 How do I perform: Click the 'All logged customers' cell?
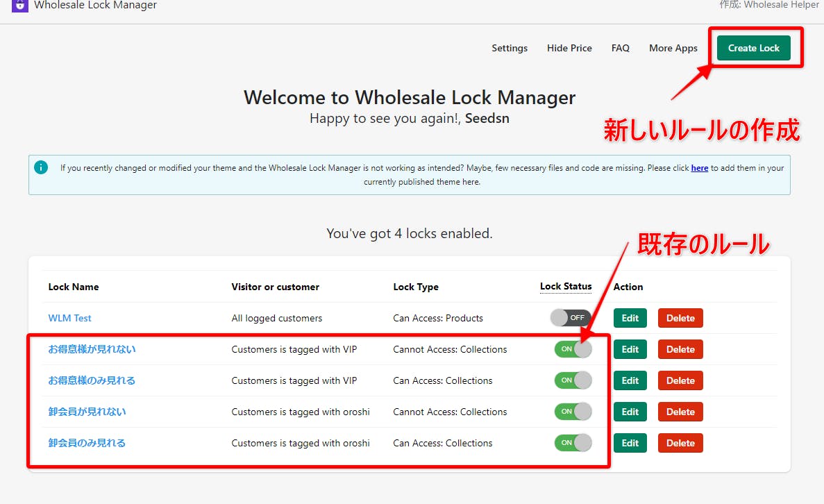click(x=277, y=318)
